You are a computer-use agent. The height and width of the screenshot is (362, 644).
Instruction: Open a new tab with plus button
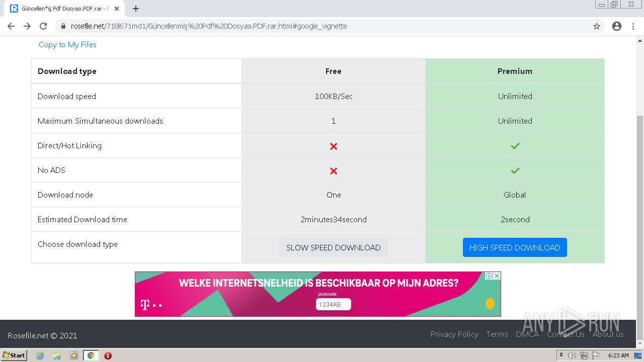coord(136,9)
